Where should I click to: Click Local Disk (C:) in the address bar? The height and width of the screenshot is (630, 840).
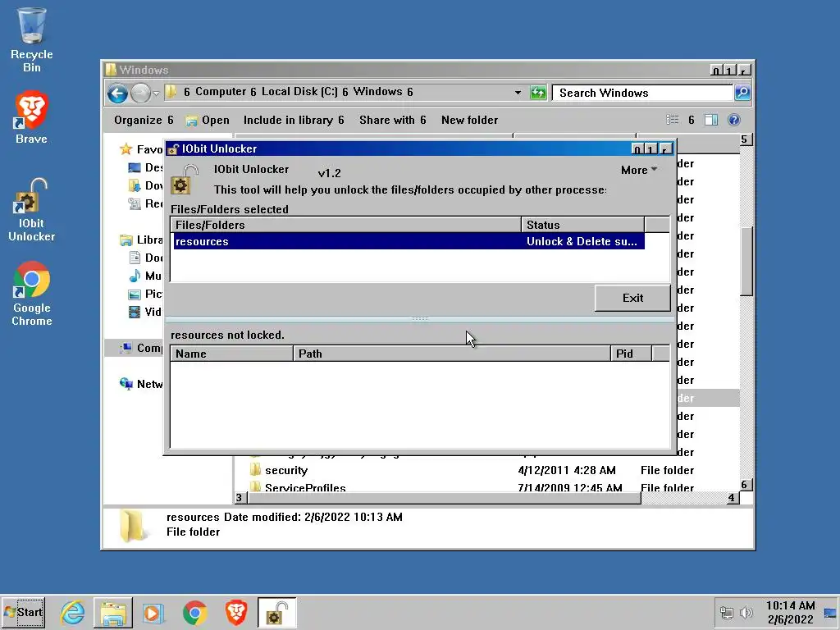point(299,92)
